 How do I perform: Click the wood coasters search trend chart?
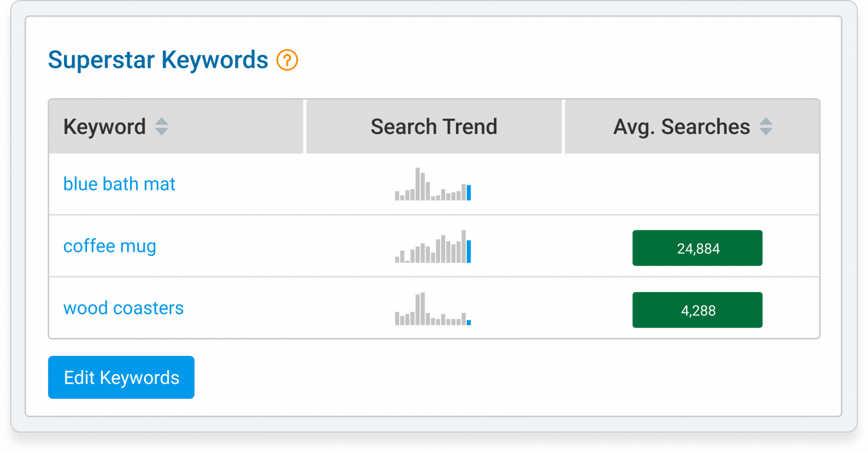pos(433,309)
